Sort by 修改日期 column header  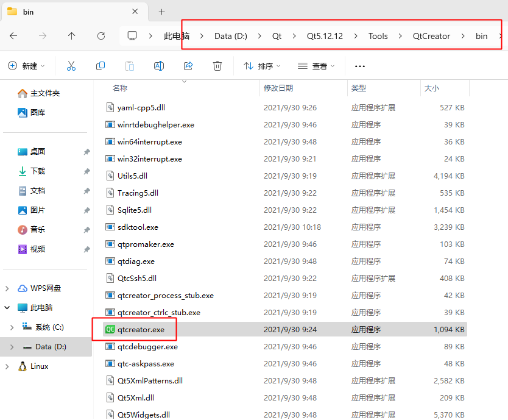tap(278, 88)
